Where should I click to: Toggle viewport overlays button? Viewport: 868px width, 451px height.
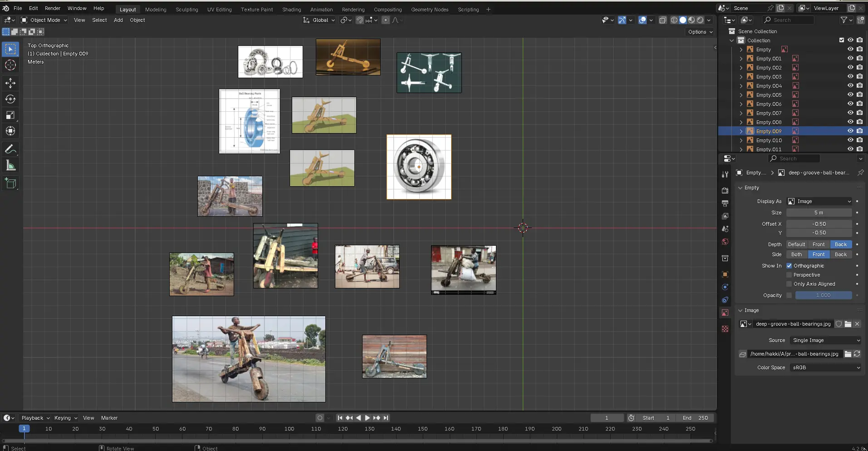[x=642, y=20]
